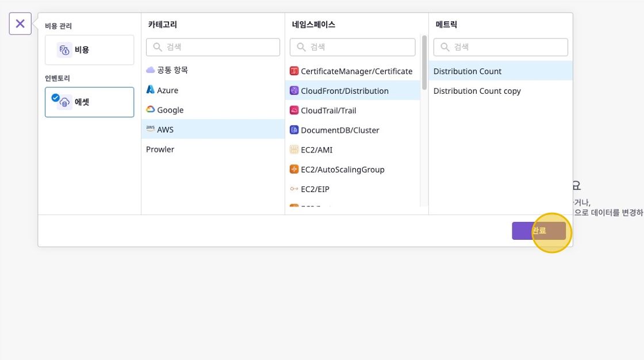
Task: Click the CertificateManager/Certificate icon
Action: pyautogui.click(x=294, y=71)
